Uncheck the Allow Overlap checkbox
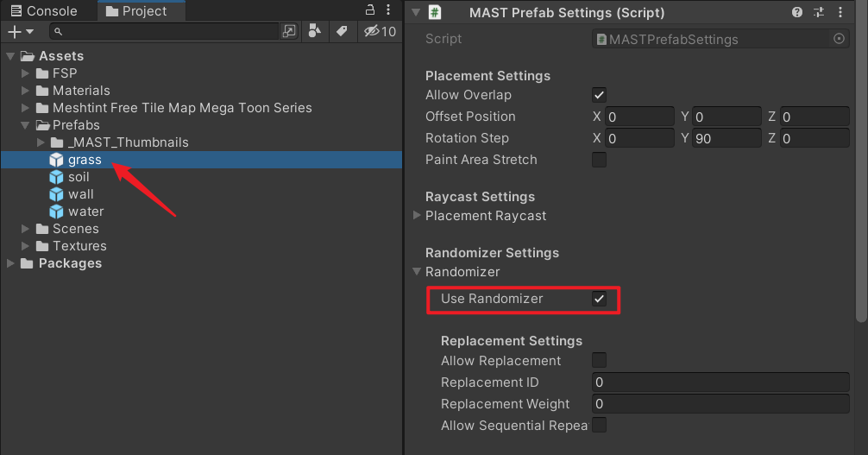The width and height of the screenshot is (868, 455). pos(599,95)
